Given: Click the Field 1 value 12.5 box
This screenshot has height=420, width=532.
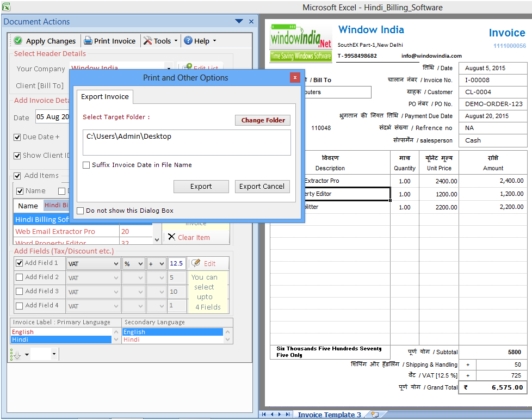Looking at the screenshot, I should [177, 263].
